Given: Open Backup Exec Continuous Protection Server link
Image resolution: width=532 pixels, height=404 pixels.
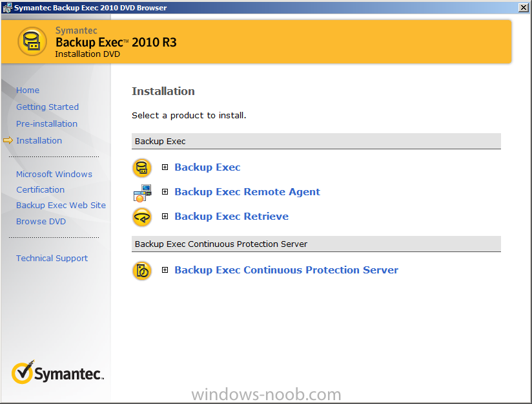Looking at the screenshot, I should coord(287,270).
